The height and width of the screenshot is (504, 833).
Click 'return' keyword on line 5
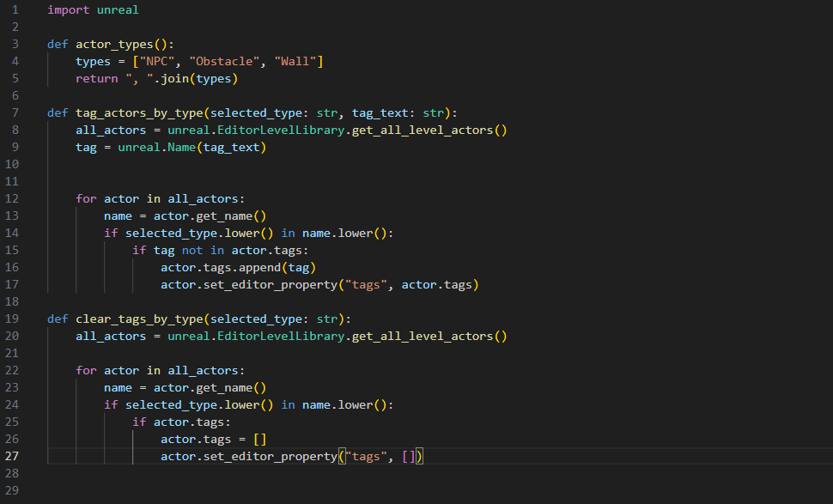point(97,79)
